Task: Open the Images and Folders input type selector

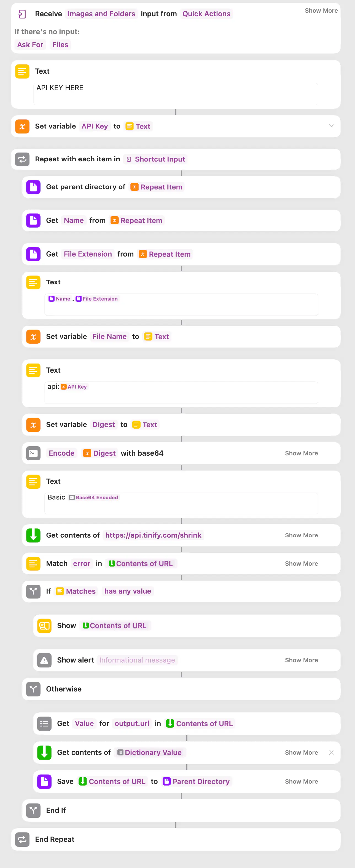Action: pos(101,14)
